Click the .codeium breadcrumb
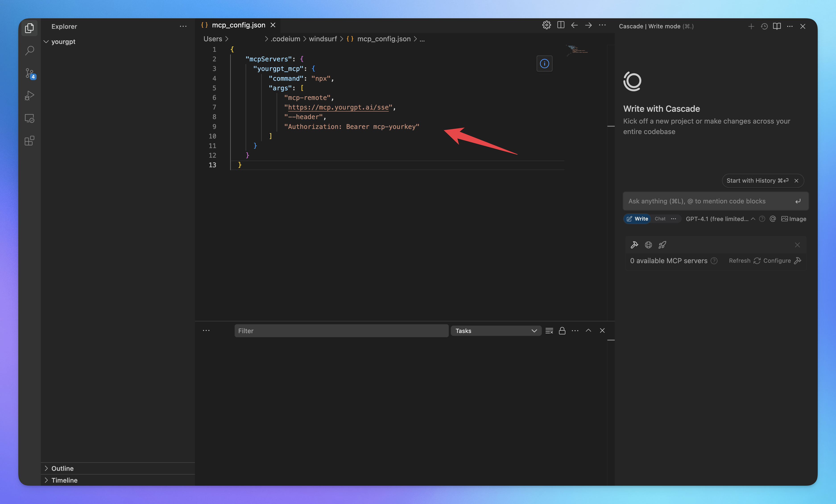The image size is (836, 504). (x=285, y=39)
